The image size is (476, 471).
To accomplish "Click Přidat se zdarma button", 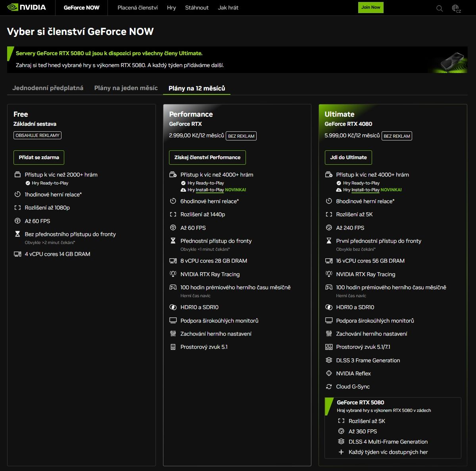I will (39, 158).
